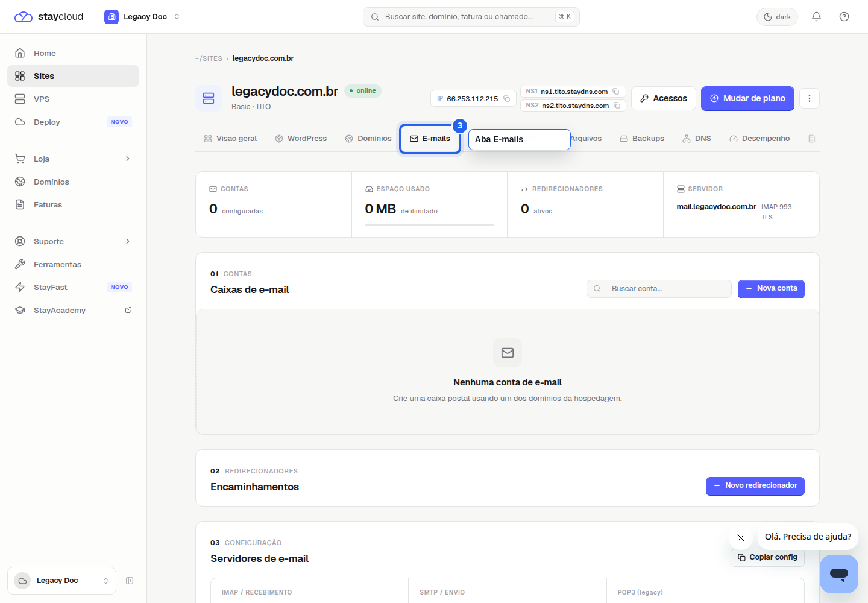Expand the Loja submenu chevron

click(x=128, y=159)
